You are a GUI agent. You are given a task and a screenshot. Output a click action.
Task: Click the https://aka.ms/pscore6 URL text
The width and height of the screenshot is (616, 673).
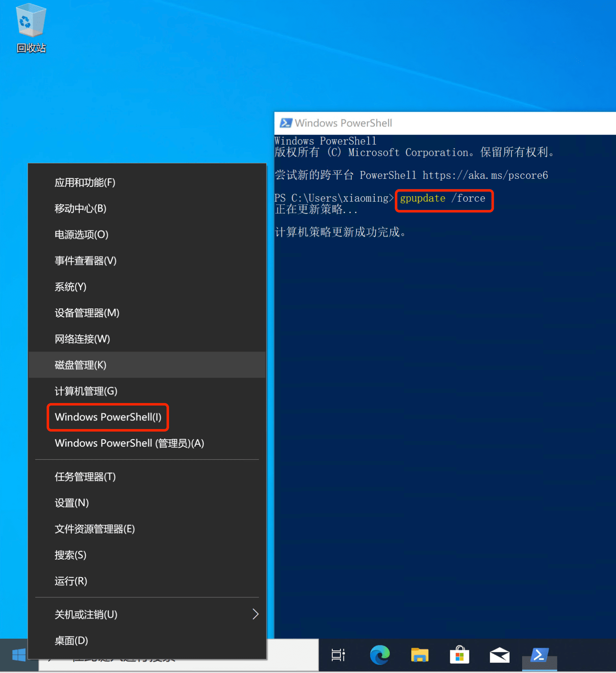point(485,175)
